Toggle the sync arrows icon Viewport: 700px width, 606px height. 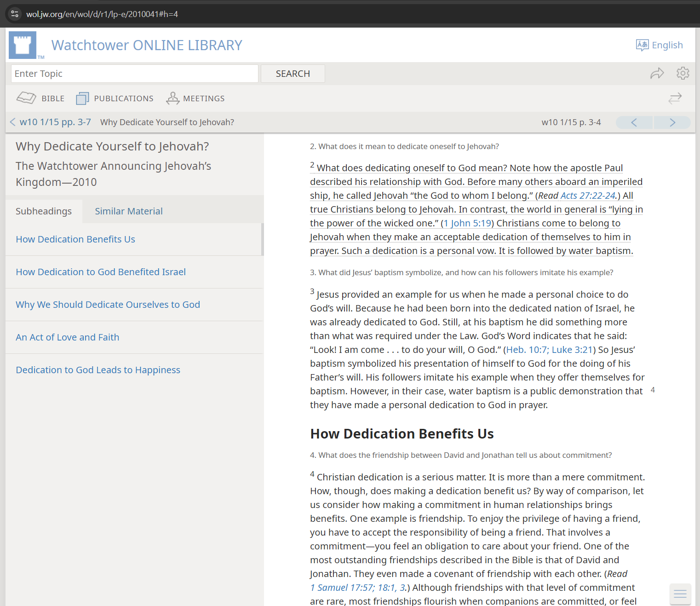coord(675,98)
